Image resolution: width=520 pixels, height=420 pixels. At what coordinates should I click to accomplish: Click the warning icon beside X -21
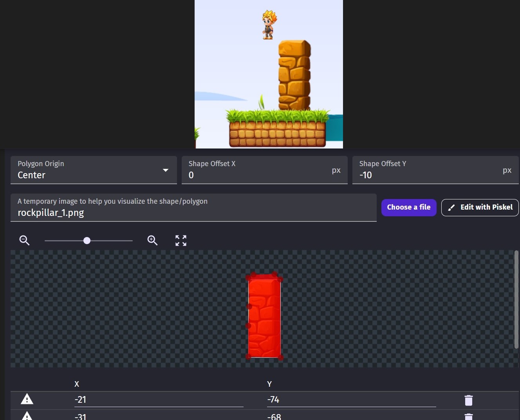27,399
